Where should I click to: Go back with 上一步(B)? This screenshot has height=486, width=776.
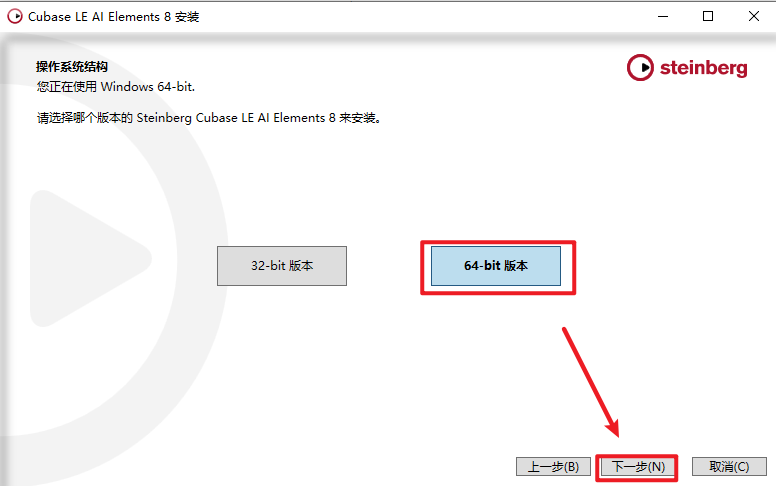(x=553, y=466)
